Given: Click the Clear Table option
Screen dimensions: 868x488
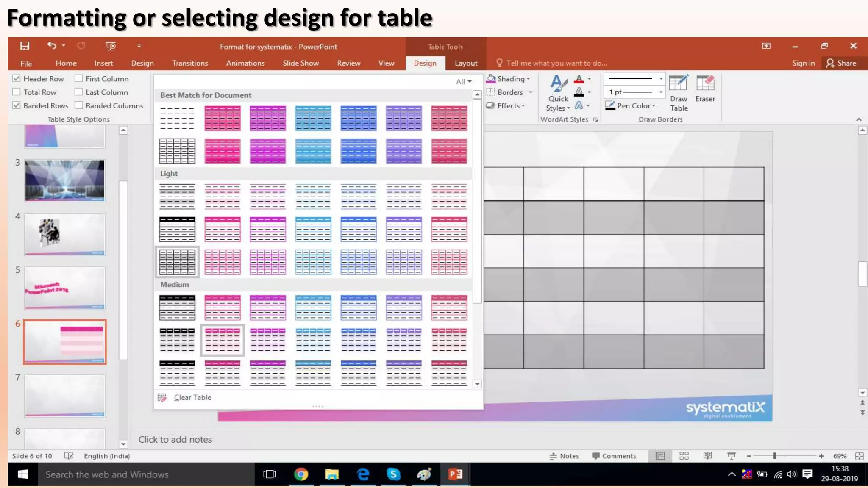Looking at the screenshot, I should (192, 397).
